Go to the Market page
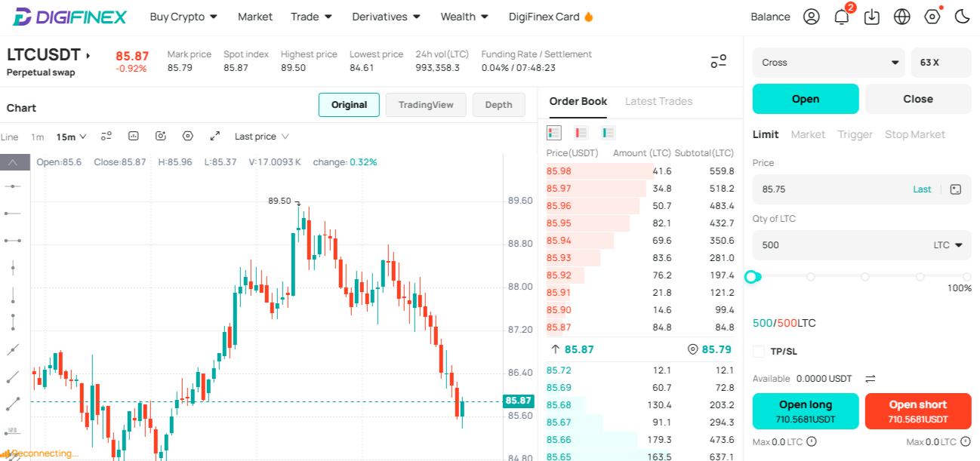The width and height of the screenshot is (980, 461). pyautogui.click(x=255, y=17)
